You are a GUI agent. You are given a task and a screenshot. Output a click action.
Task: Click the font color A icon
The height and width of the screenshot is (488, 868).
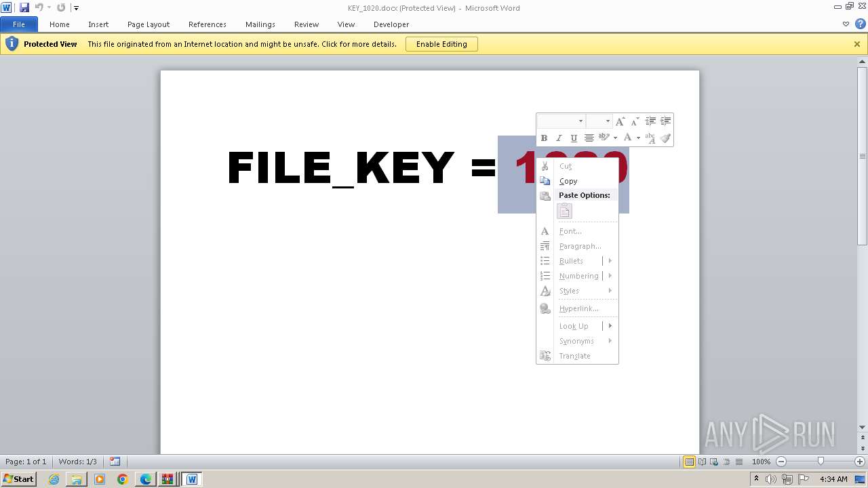[628, 138]
